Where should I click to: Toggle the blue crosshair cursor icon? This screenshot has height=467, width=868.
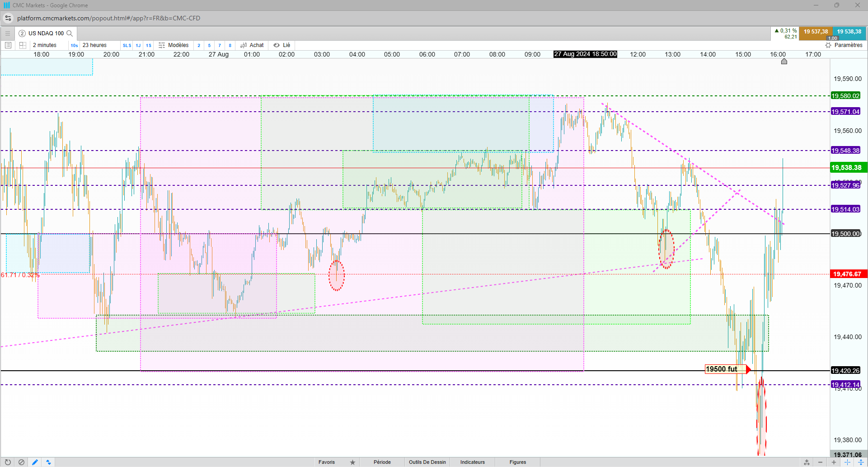(x=847, y=462)
